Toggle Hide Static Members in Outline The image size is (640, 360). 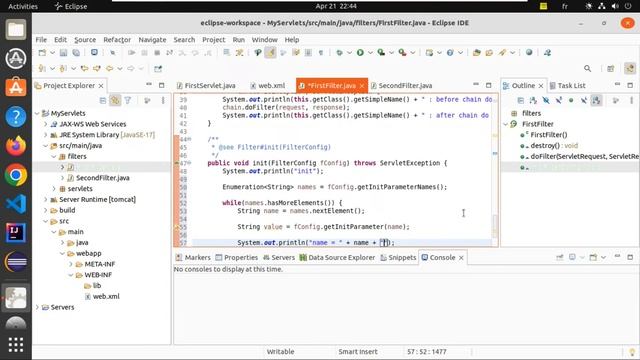pyautogui.click(x=558, y=100)
